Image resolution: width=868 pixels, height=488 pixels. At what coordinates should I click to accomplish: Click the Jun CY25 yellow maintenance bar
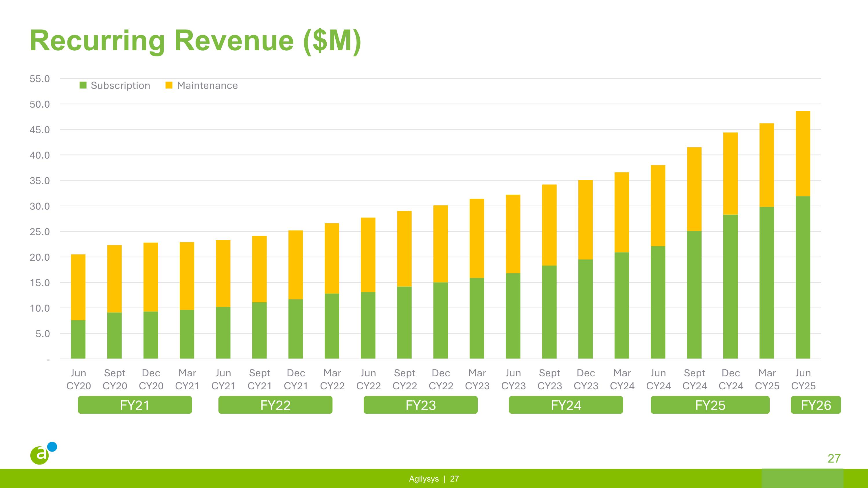803,154
